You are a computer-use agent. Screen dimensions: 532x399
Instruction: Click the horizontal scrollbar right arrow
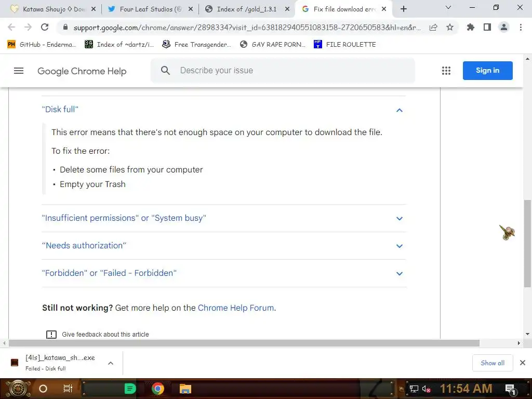point(519,343)
